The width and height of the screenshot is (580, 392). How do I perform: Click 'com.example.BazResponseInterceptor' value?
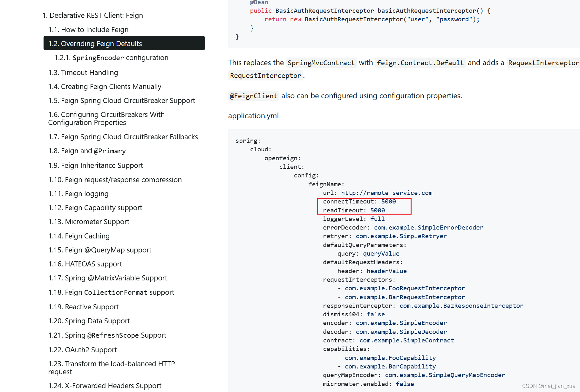pyautogui.click(x=461, y=306)
